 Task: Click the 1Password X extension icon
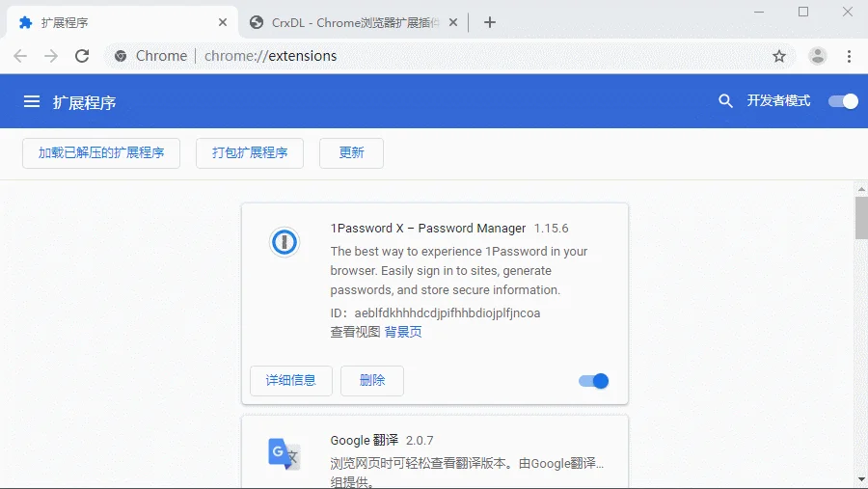[x=285, y=242]
